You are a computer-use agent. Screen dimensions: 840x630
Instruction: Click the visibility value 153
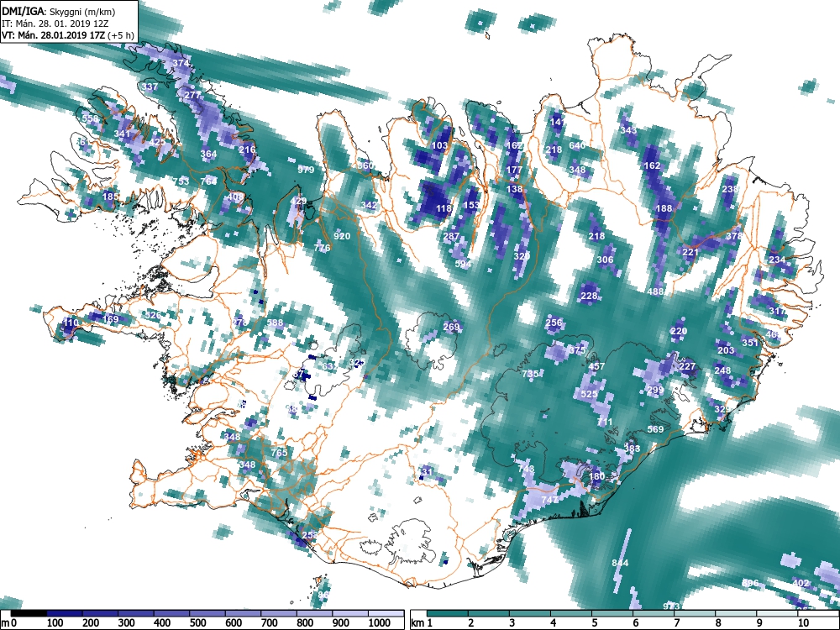(471, 205)
